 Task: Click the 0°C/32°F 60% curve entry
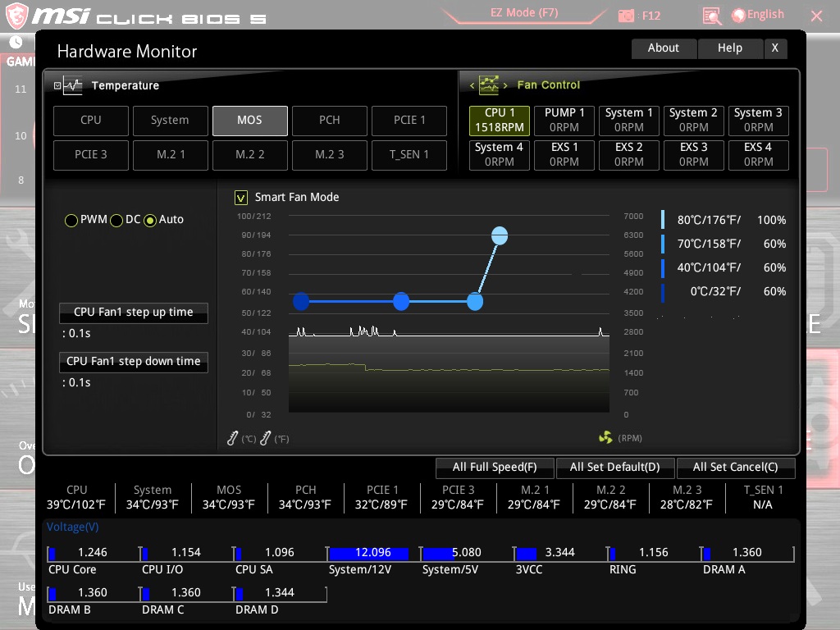[724, 291]
